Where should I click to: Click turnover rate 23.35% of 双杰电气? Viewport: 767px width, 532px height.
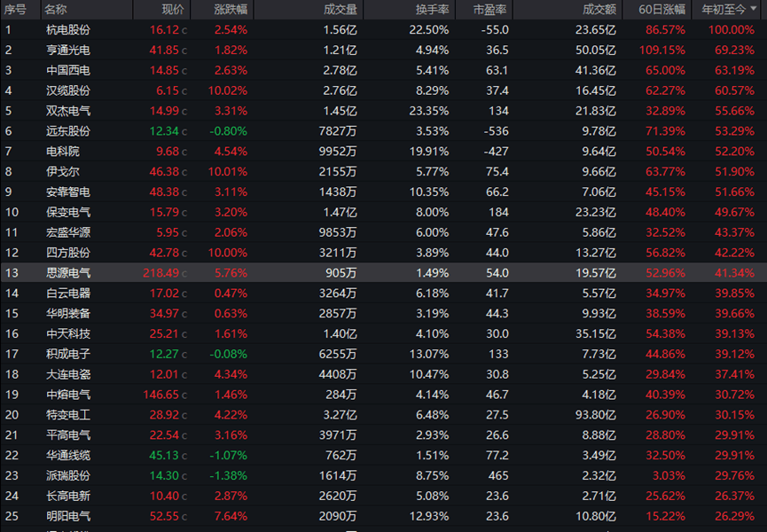pos(429,111)
